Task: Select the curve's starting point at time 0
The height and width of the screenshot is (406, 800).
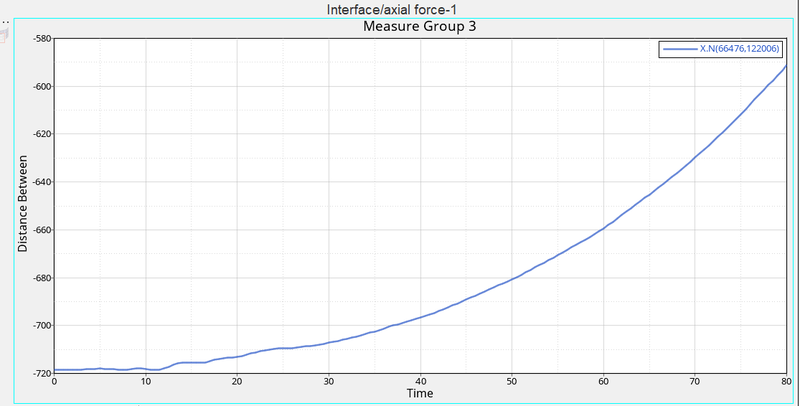Action: coord(55,370)
